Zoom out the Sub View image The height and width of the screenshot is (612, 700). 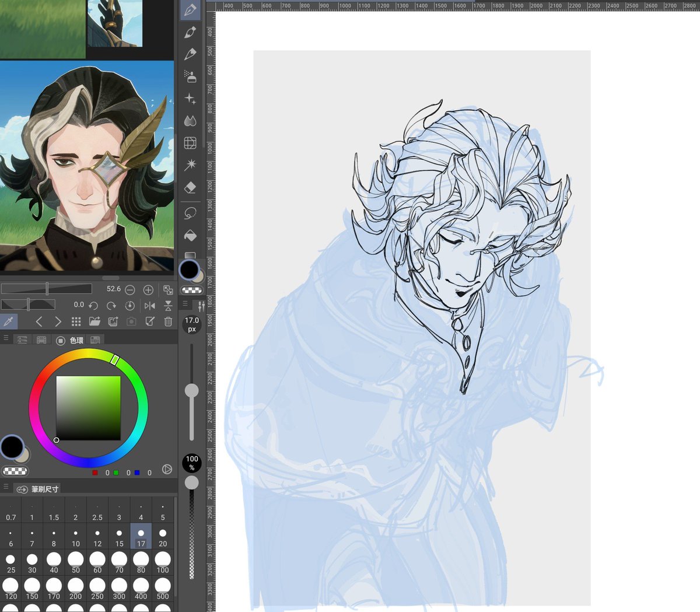130,290
